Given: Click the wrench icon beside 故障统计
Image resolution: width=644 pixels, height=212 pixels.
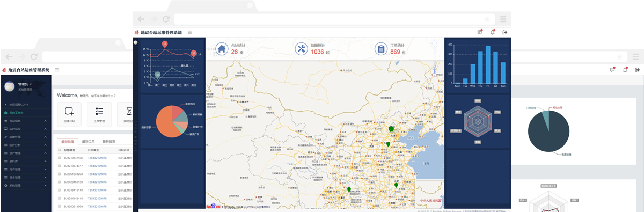Looking at the screenshot, I should (x=301, y=49).
